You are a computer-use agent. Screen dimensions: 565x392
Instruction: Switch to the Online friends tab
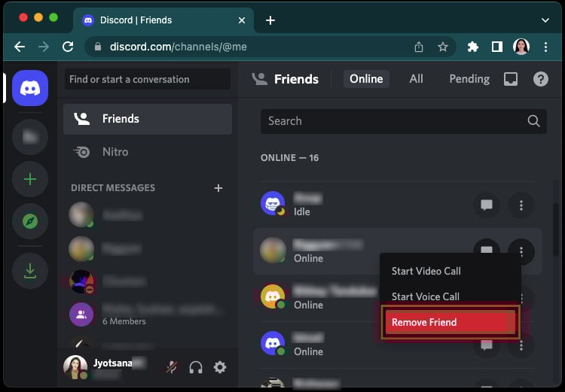(x=366, y=79)
